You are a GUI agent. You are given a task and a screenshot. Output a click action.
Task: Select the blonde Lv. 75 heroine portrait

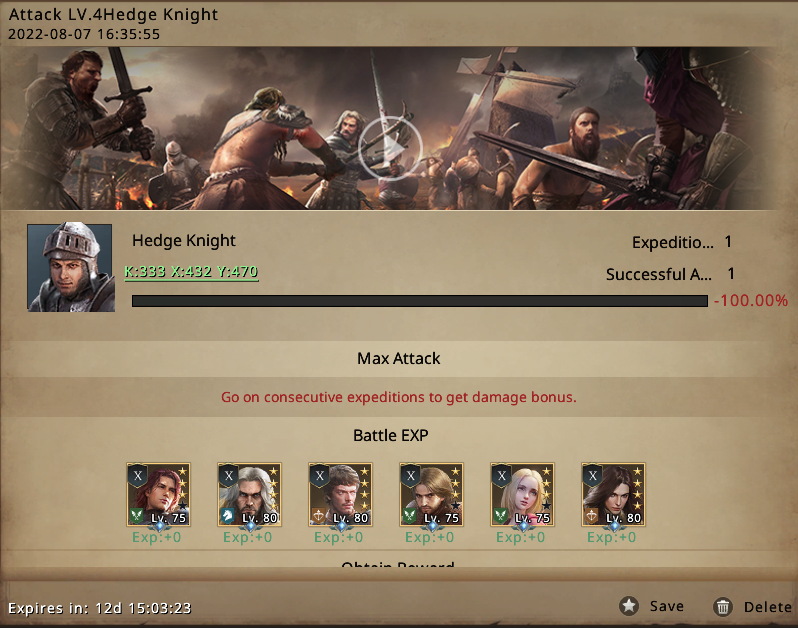[x=522, y=494]
